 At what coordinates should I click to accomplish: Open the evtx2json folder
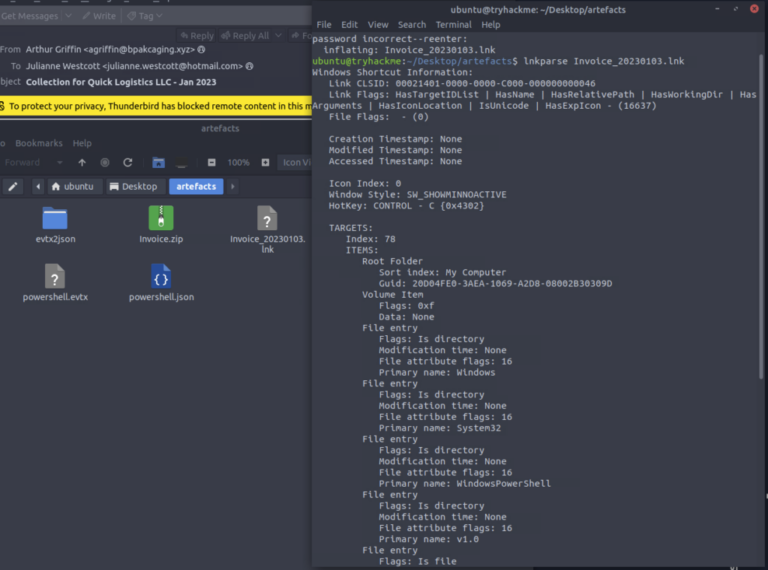(x=54, y=220)
